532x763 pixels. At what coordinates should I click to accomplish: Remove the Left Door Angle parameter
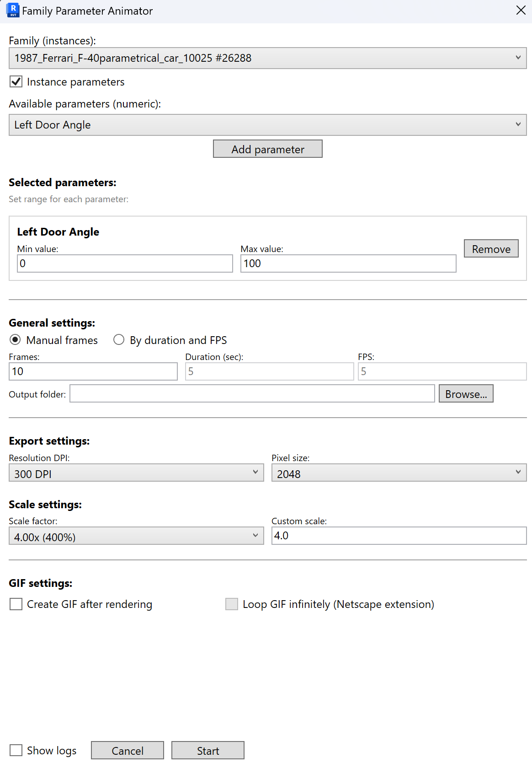(x=491, y=249)
